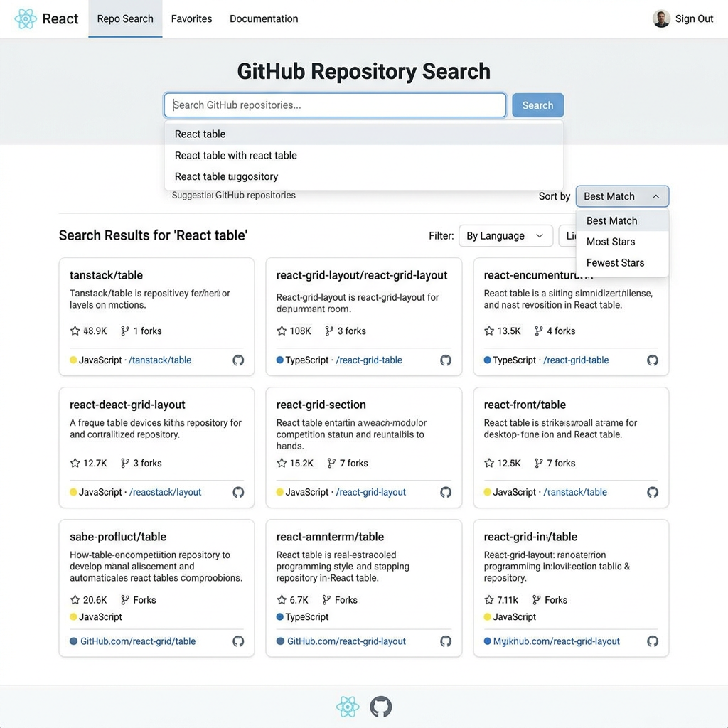Open GitHub icon on react-grid-in/table card

653,641
